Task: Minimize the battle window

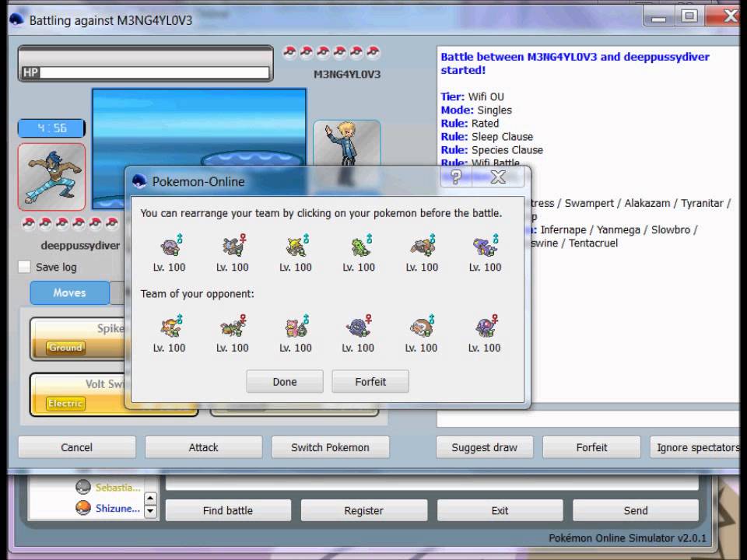Action: pyautogui.click(x=659, y=17)
